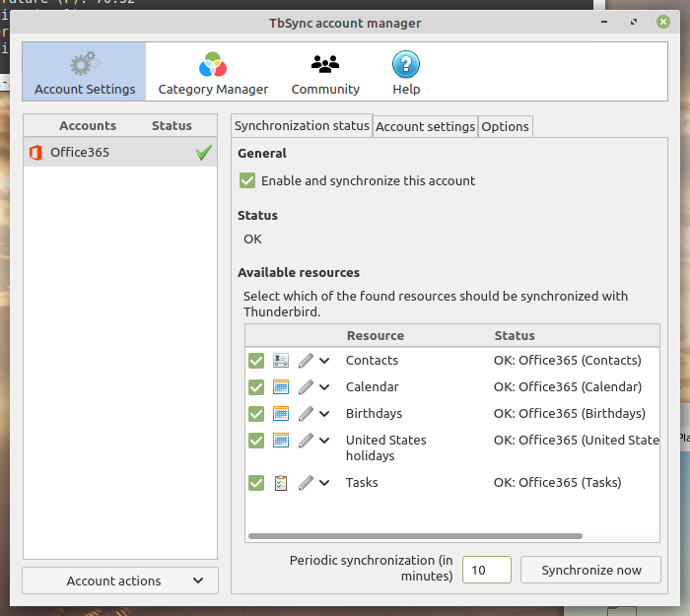The height and width of the screenshot is (616, 690).
Task: Click the Contacts address book icon
Action: pos(281,361)
